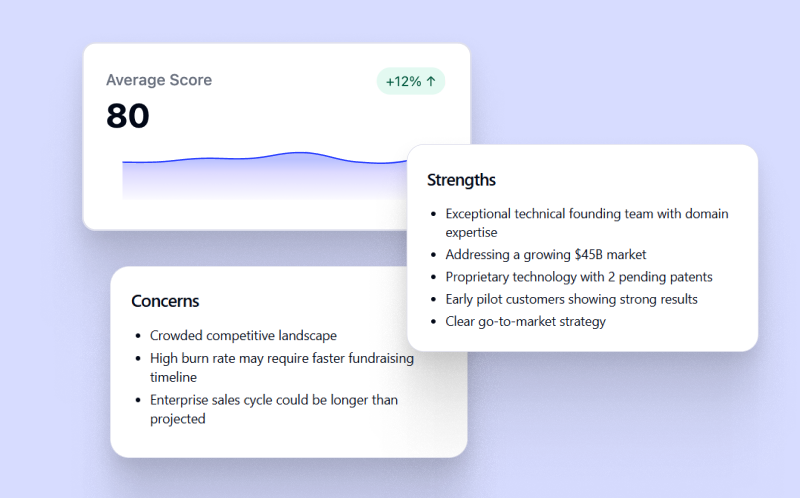Click 'Crowded competitive landscape' concern

(x=243, y=335)
